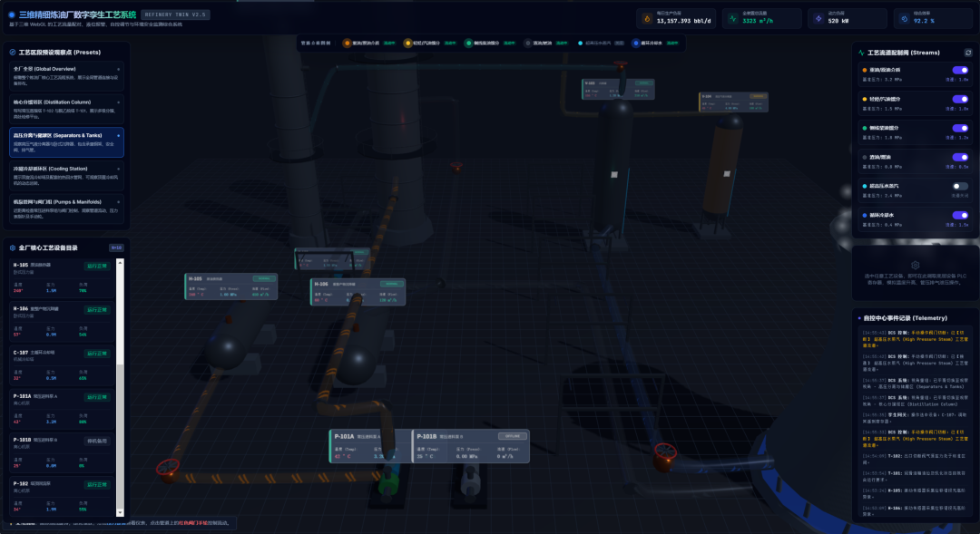Image resolution: width=980 pixels, height=534 pixels.
Task: Click the REFINERY TWIN V2.5 badge
Action: (175, 15)
